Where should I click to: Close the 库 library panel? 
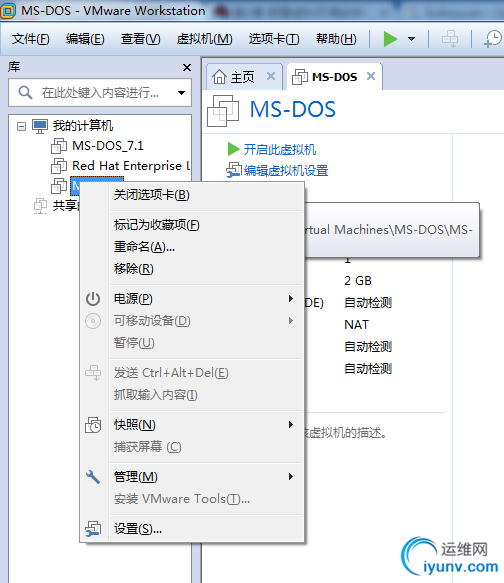click(187, 67)
